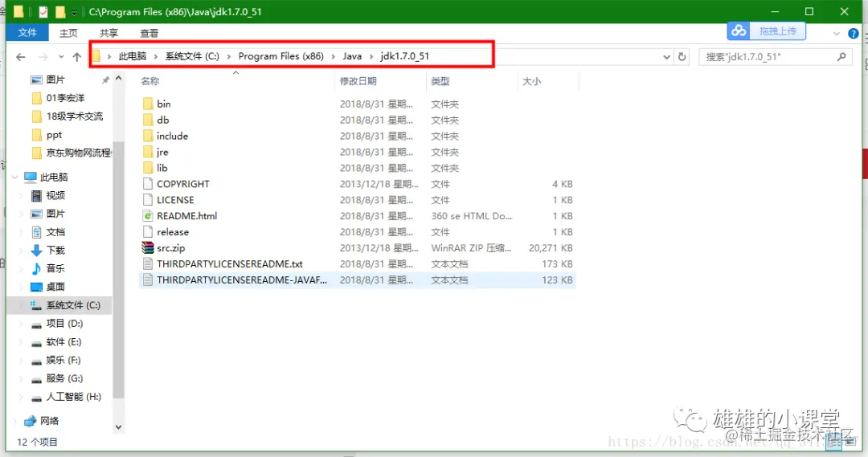Click the 系统文件 (C:) breadcrumb
Viewport: 868px width, 457px height.
click(x=192, y=56)
